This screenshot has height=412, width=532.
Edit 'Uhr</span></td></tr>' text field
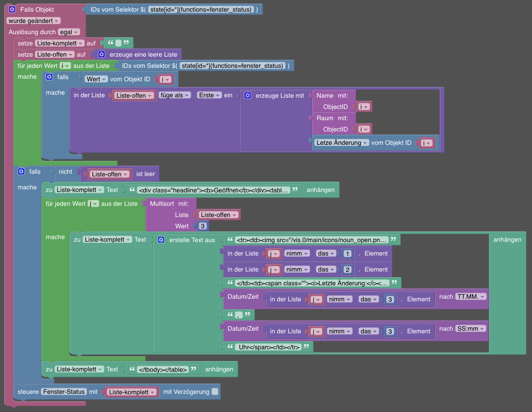268,347
